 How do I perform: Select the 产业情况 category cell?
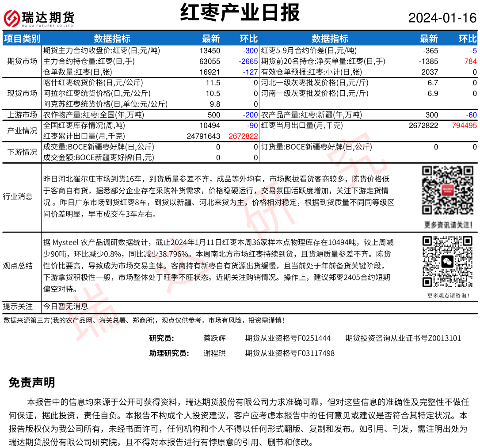click(22, 131)
